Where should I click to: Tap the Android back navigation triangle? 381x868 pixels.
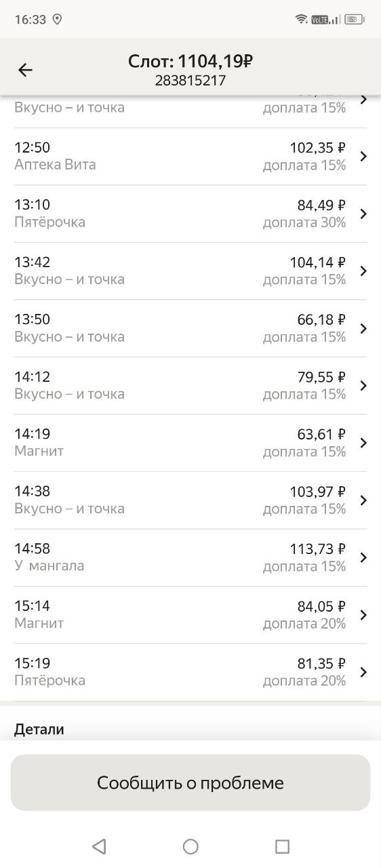point(99,846)
